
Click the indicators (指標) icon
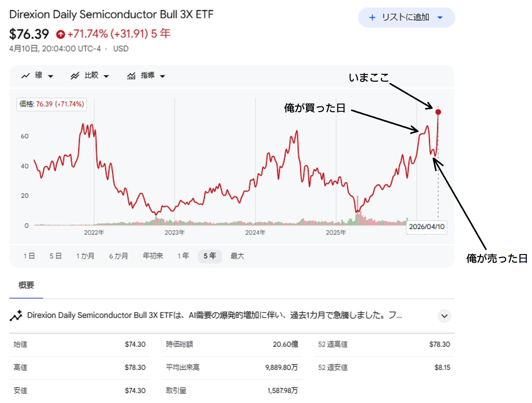tap(131, 76)
